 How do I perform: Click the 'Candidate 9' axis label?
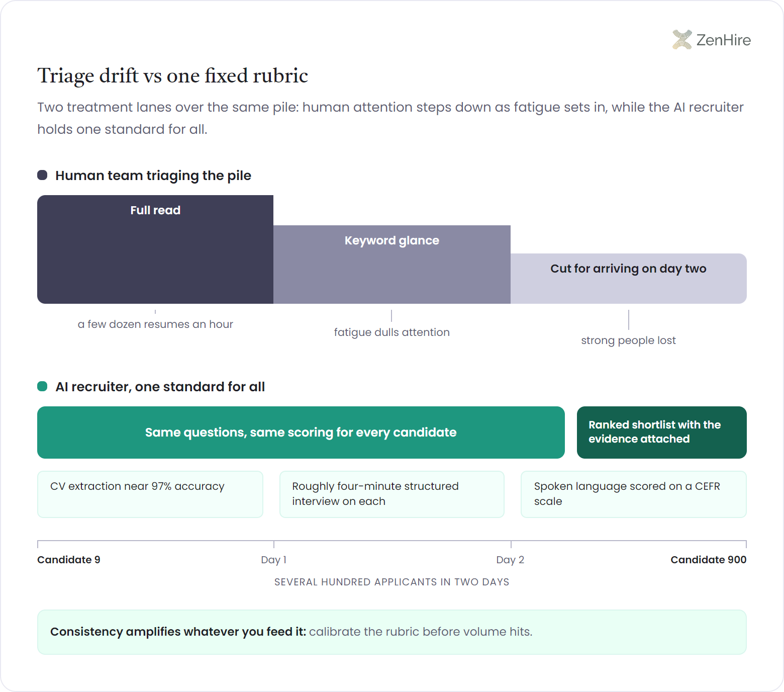coord(69,560)
